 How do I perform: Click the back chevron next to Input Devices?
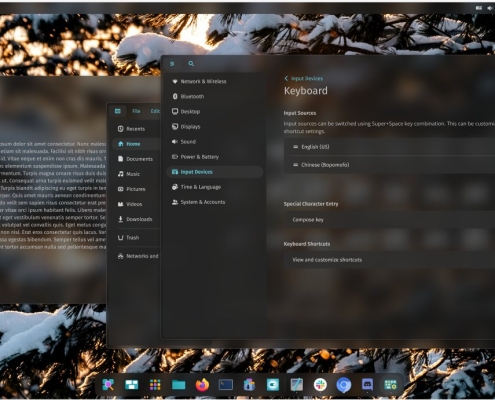(286, 79)
